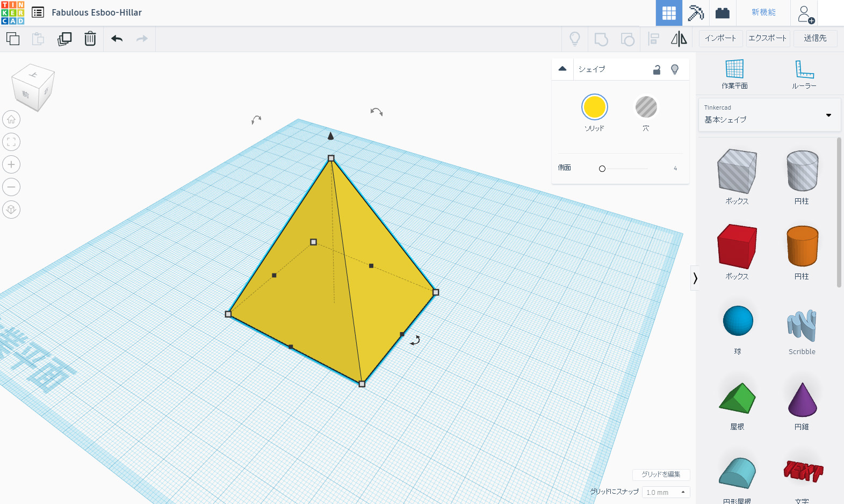Click the duplicate and repeat icon
The width and height of the screenshot is (844, 504).
click(x=64, y=39)
